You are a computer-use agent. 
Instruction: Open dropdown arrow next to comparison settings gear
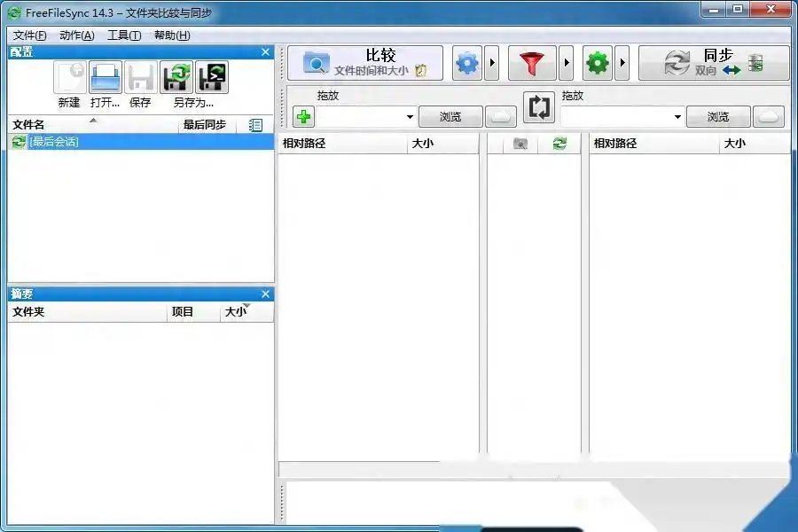tap(490, 62)
